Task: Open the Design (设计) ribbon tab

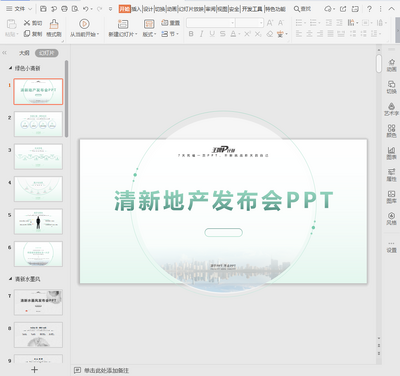Action: coord(148,9)
